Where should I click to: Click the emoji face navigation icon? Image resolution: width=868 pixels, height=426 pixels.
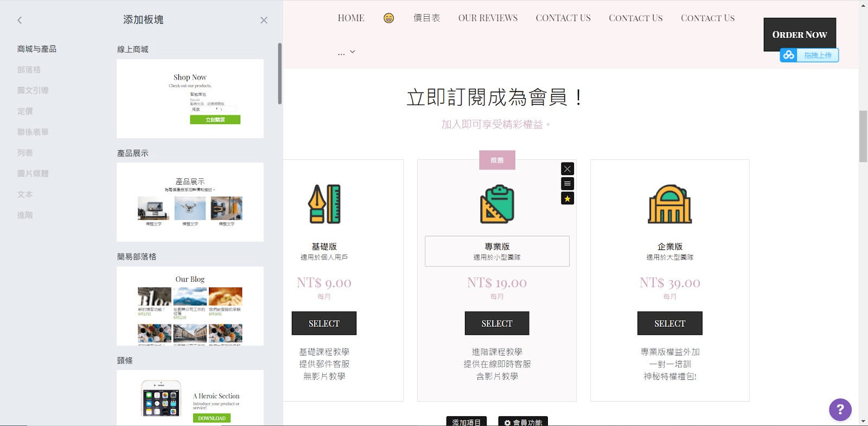coord(388,18)
